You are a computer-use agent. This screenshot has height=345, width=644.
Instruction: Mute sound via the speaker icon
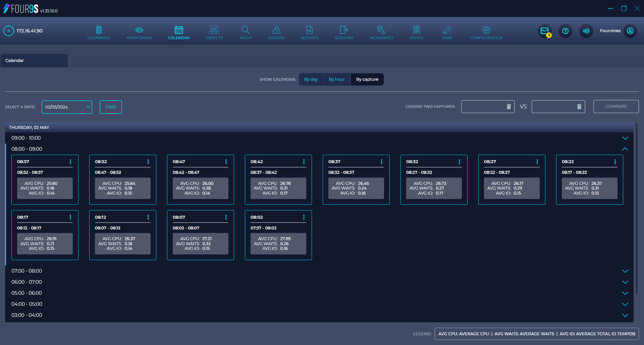tap(586, 31)
